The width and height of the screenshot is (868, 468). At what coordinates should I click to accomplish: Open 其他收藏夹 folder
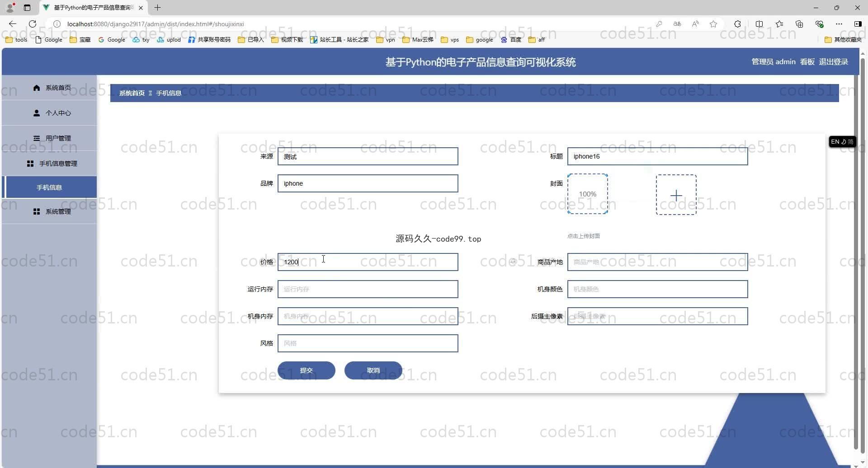click(x=843, y=40)
